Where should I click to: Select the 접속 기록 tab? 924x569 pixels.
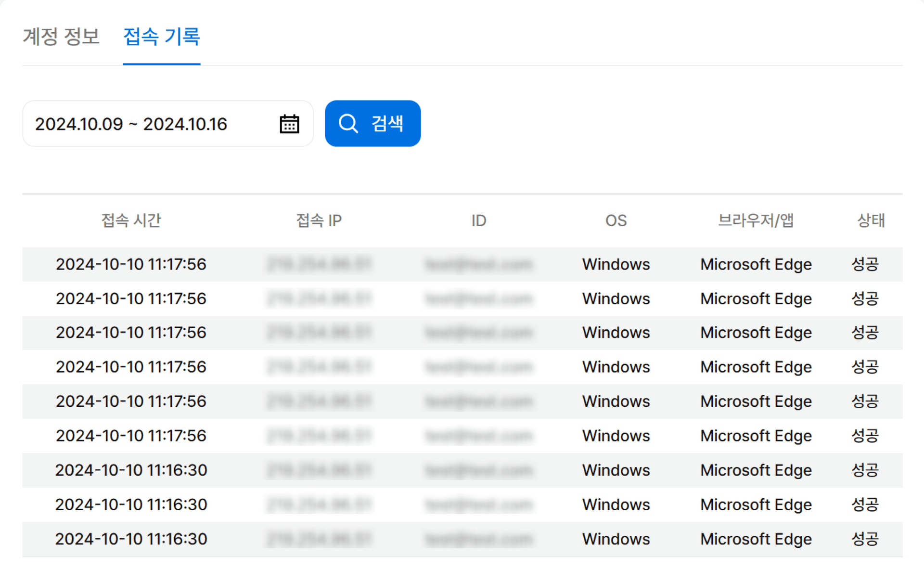pyautogui.click(x=161, y=37)
